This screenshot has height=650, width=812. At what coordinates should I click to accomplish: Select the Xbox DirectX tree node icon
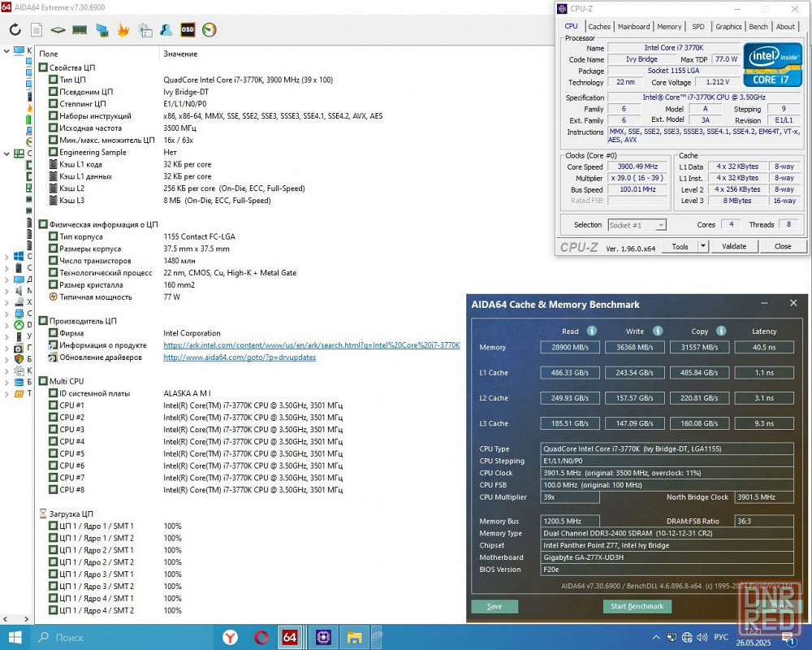click(19, 324)
